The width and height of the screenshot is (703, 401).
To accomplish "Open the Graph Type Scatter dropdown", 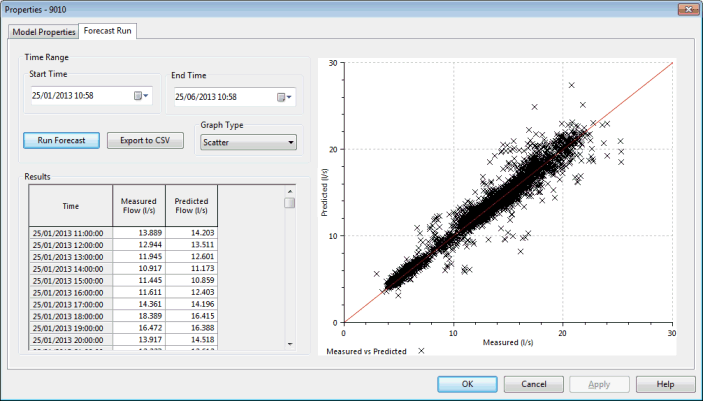I will tap(248, 142).
